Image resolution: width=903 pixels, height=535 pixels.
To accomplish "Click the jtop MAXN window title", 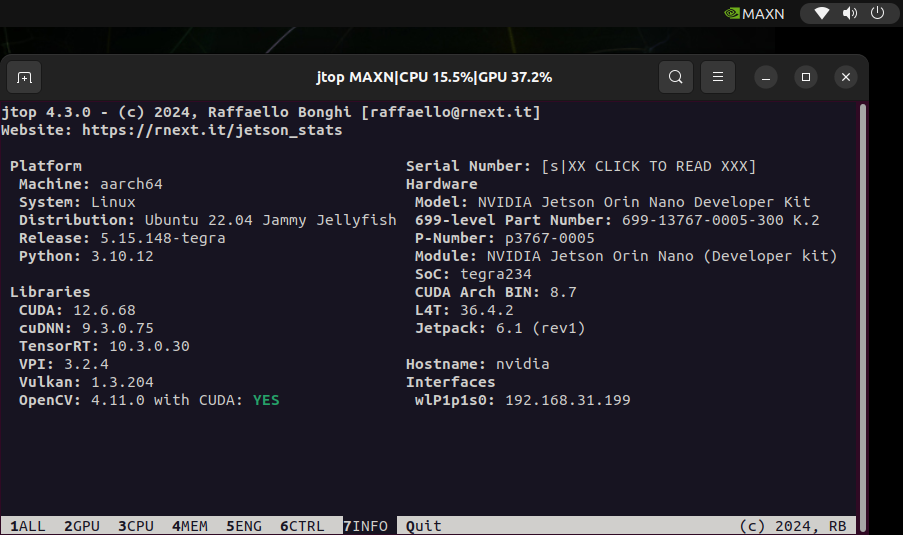I will (434, 77).
